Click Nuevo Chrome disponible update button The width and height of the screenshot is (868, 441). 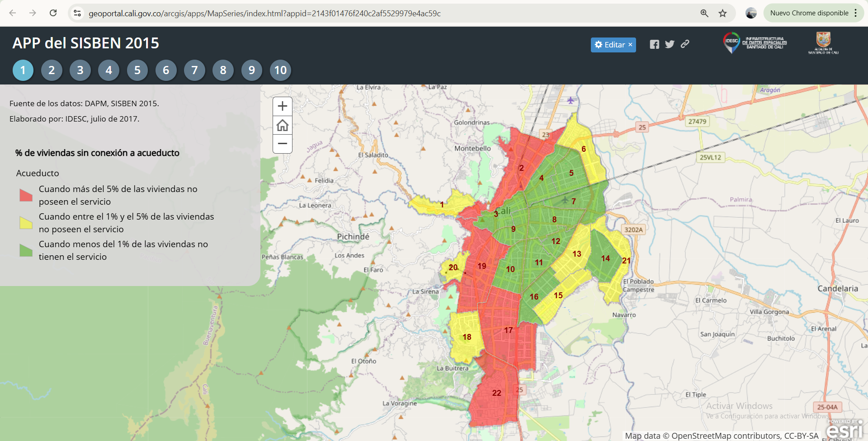click(809, 13)
